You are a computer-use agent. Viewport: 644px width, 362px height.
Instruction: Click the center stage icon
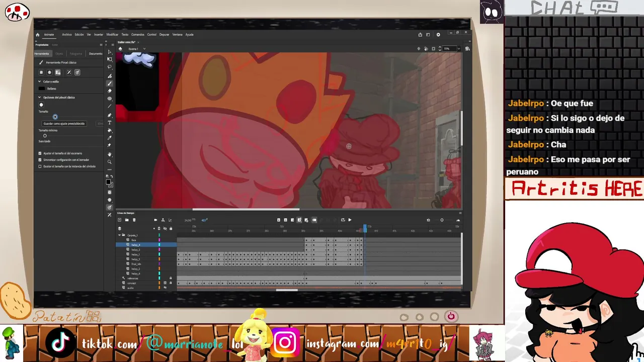coord(419,49)
